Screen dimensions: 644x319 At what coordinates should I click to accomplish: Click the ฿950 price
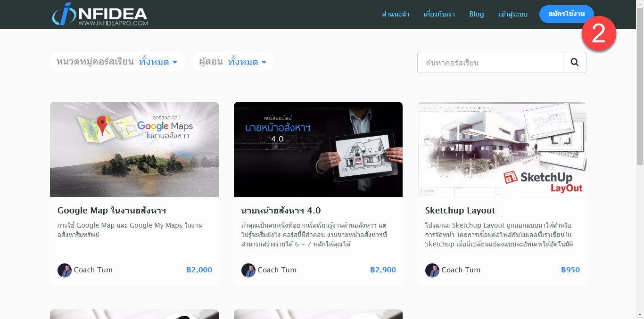click(570, 270)
